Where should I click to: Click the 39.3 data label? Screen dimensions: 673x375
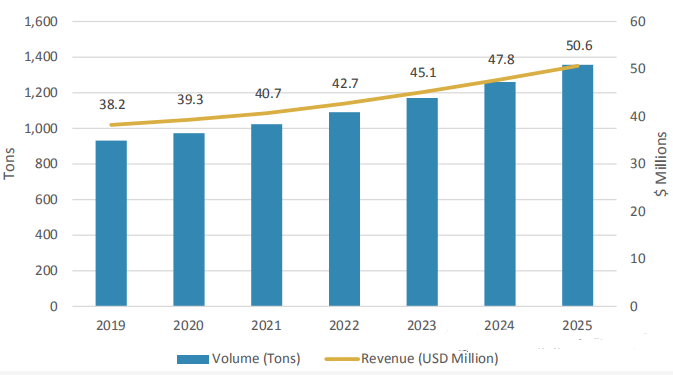point(190,99)
